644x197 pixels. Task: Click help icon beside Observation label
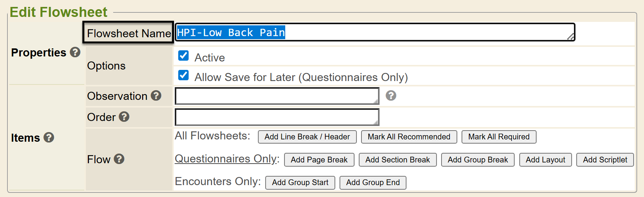pyautogui.click(x=156, y=96)
